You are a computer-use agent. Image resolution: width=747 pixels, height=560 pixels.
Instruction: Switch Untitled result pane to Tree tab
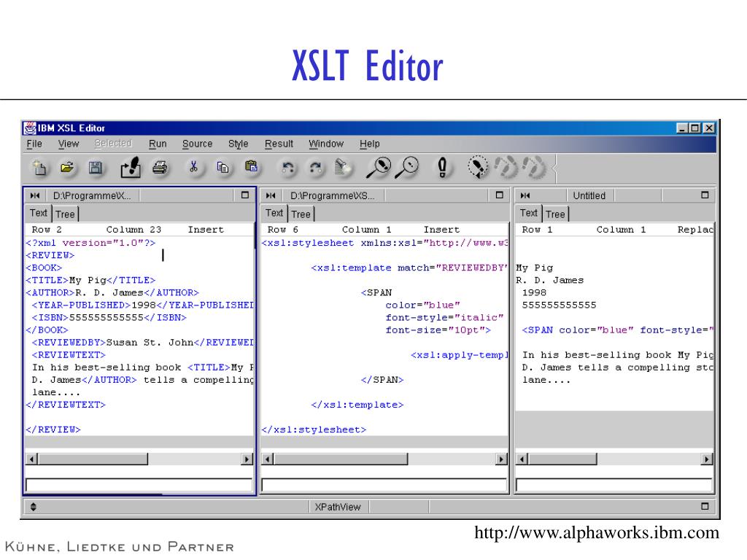[555, 214]
